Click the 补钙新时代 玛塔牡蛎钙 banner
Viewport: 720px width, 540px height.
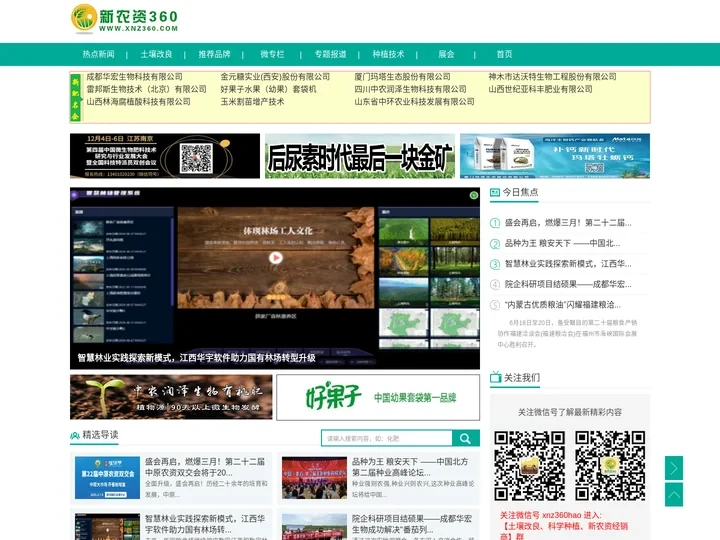[555, 156]
